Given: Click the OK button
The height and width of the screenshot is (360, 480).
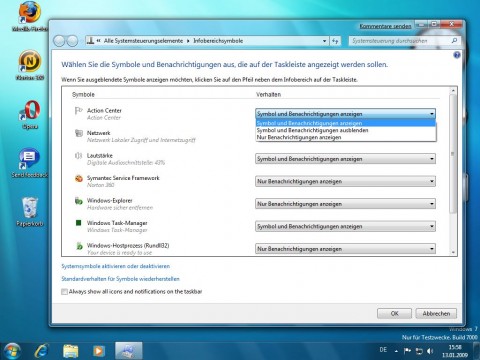Looking at the screenshot, I should (394, 313).
